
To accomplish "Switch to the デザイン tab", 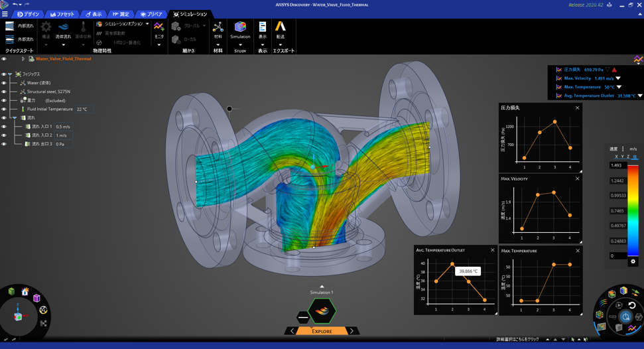I will [x=28, y=14].
